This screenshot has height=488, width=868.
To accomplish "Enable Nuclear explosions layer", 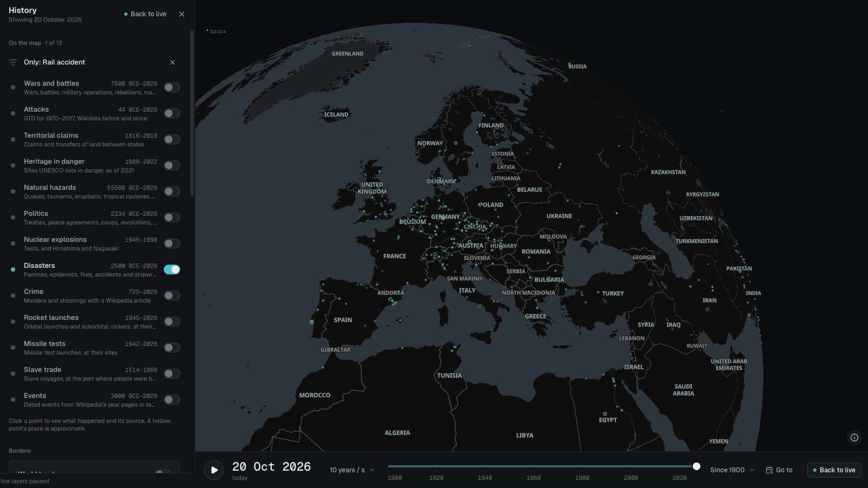I will click(172, 243).
